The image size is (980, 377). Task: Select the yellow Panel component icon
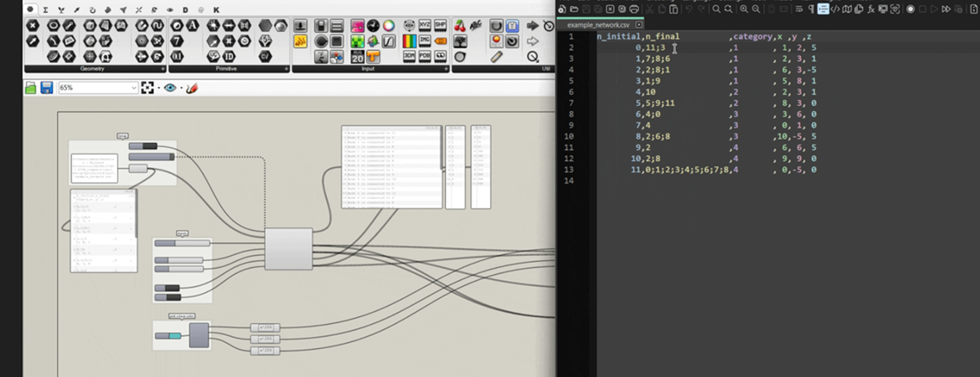point(301,41)
